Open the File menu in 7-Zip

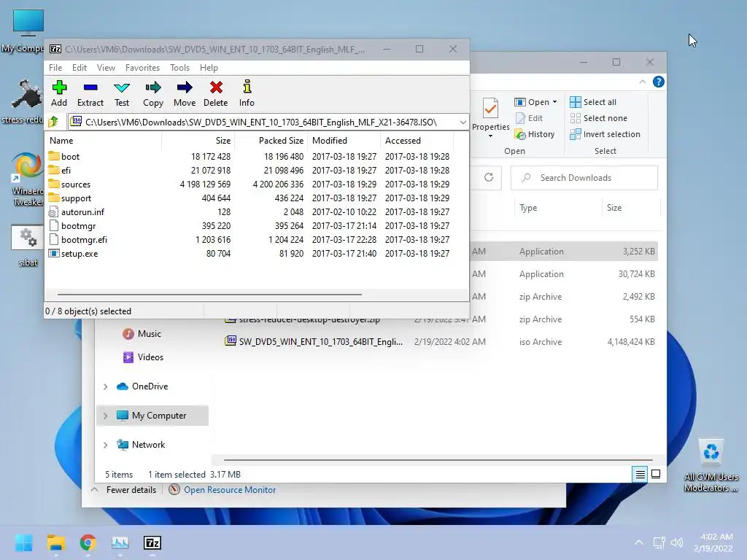pyautogui.click(x=55, y=68)
